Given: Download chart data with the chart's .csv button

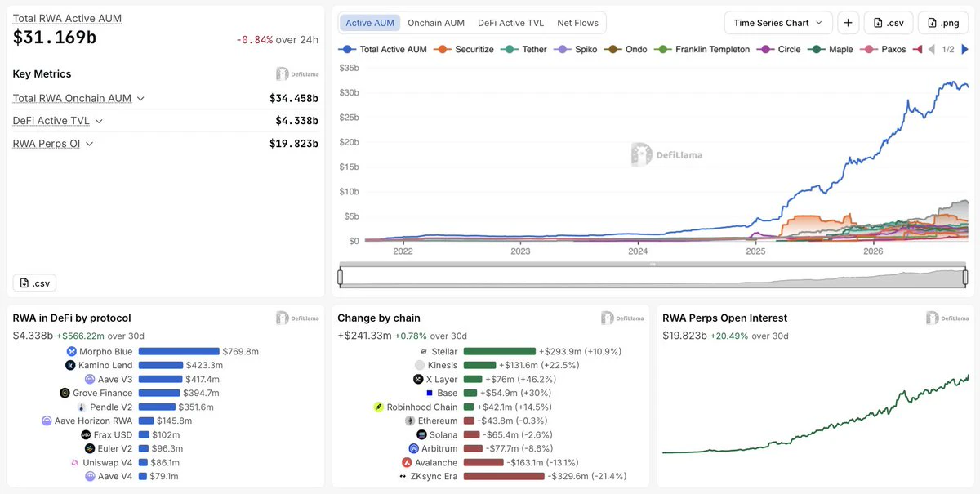Looking at the screenshot, I should click(889, 23).
